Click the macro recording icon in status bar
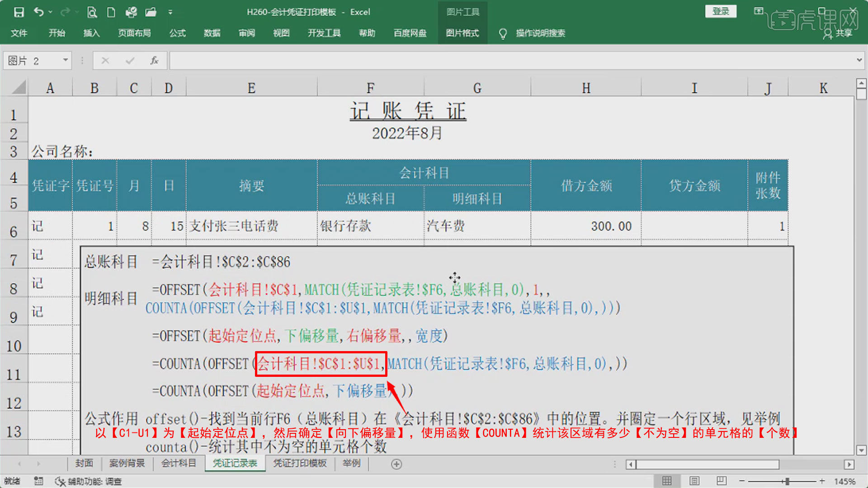 pyautogui.click(x=39, y=481)
